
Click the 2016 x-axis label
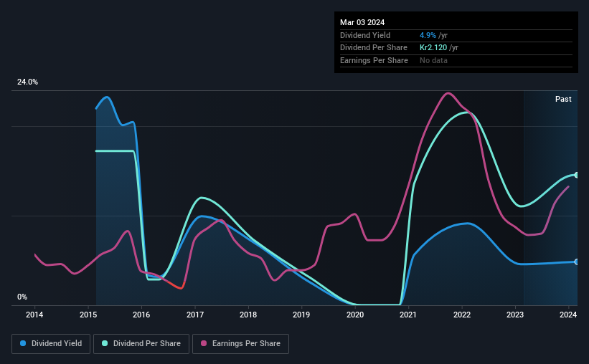tap(141, 315)
